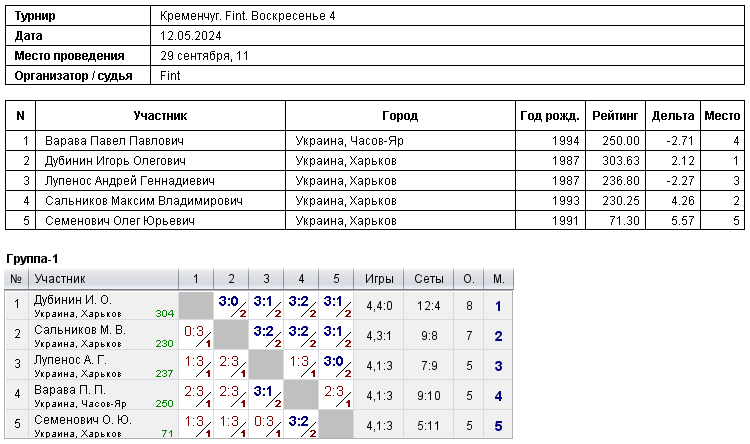This screenshot has width=750, height=444.
Task: Click the rating value 71.30
Action: pyautogui.click(x=625, y=221)
